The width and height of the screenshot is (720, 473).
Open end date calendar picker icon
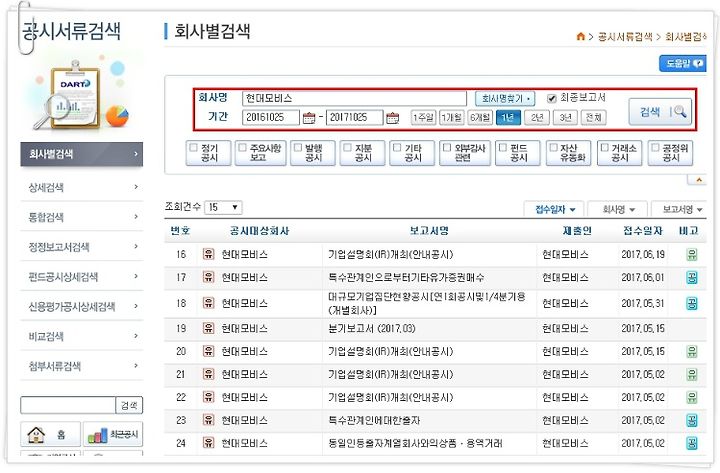(x=393, y=118)
